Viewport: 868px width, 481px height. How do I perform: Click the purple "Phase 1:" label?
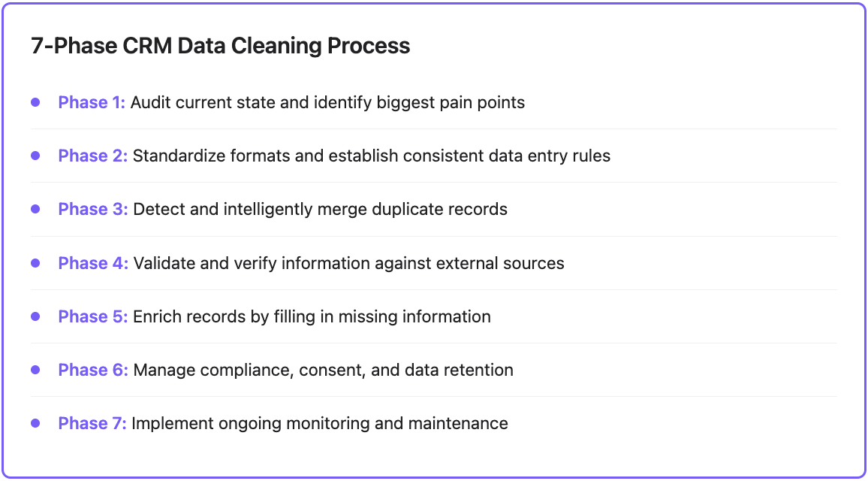[x=92, y=102]
